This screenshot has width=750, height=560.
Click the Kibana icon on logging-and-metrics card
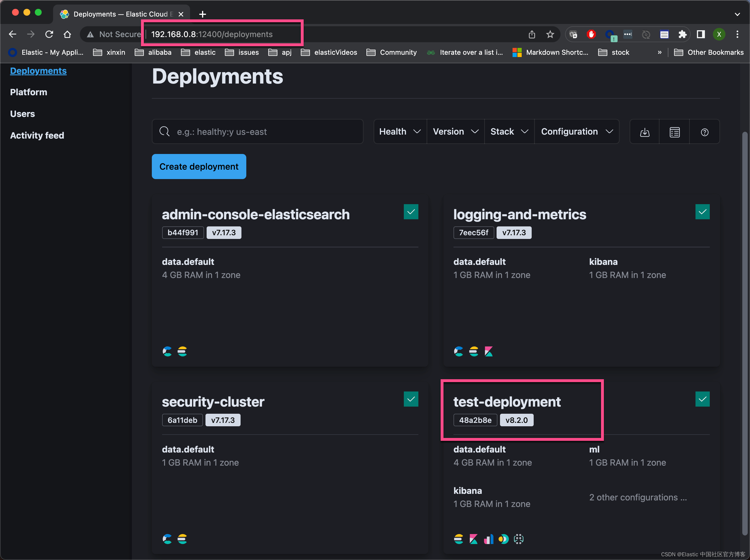(489, 351)
